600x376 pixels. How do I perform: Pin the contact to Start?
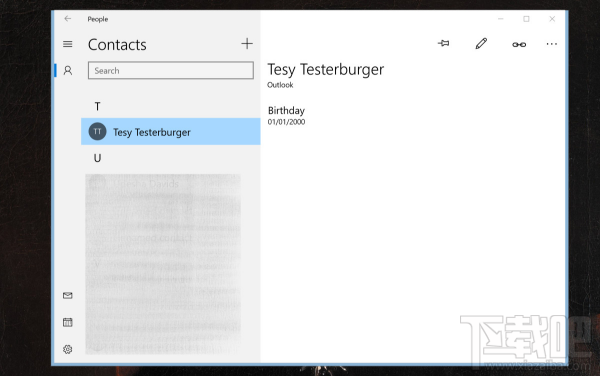click(x=443, y=44)
